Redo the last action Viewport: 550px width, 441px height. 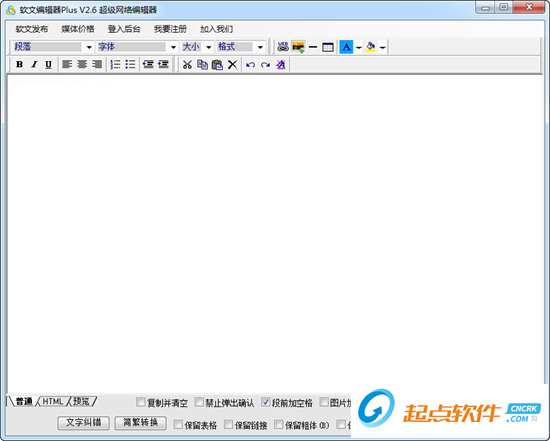coord(266,65)
